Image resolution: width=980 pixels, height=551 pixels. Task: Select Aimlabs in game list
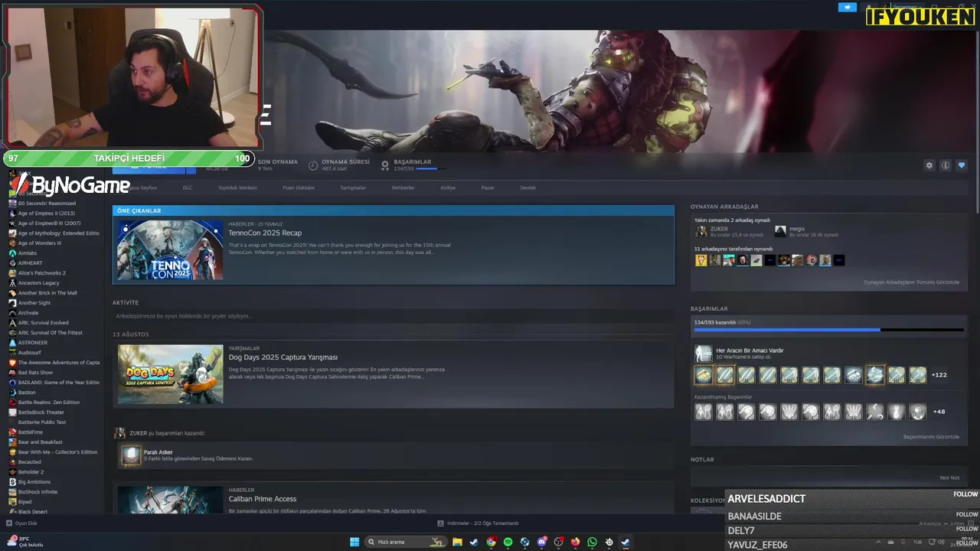(x=28, y=253)
